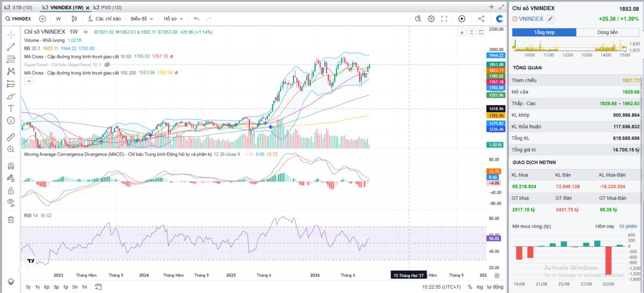Viewport: 644px width, 293px height.
Task: Select the trend line drawing tool
Action: [11, 47]
